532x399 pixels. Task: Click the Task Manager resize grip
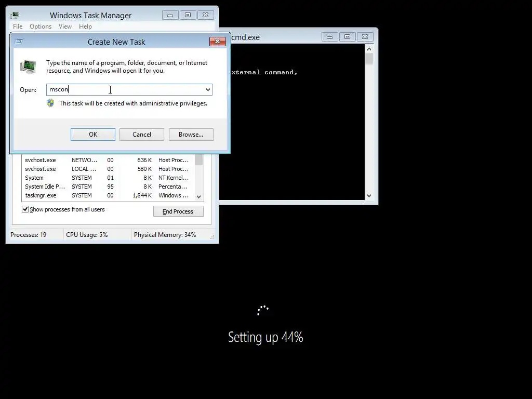(212, 237)
